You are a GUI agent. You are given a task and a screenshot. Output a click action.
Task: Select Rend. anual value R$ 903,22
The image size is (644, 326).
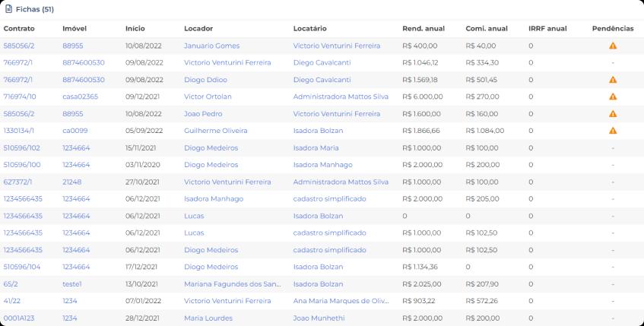click(x=418, y=301)
